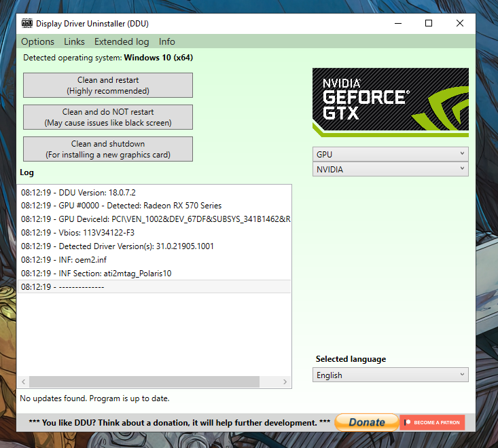The height and width of the screenshot is (448, 498).
Task: Click the Become a Patron button
Action: 432,422
